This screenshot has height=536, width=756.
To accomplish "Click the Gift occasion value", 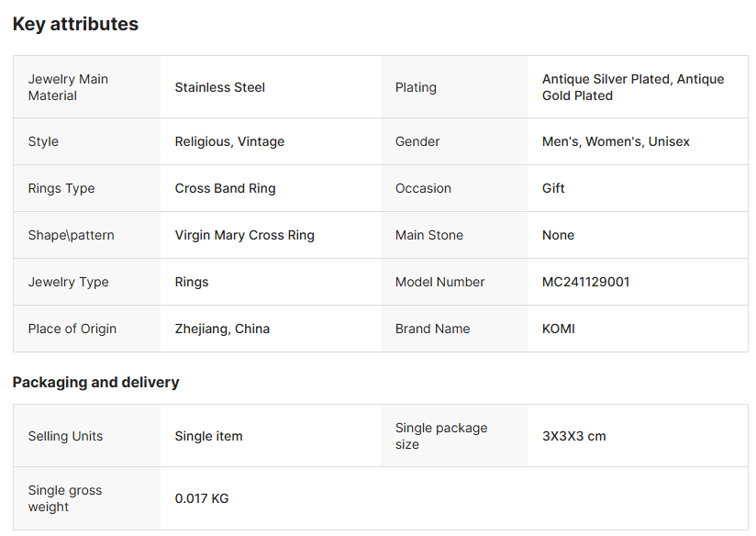I will [x=553, y=188].
